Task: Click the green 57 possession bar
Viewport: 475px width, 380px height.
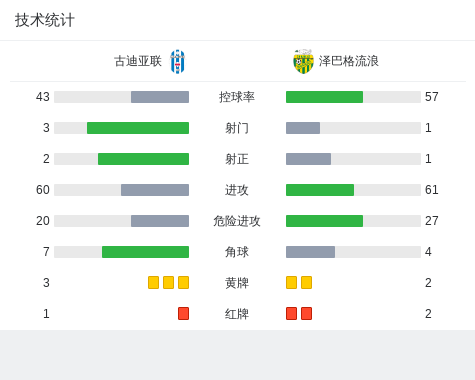Action: (324, 97)
